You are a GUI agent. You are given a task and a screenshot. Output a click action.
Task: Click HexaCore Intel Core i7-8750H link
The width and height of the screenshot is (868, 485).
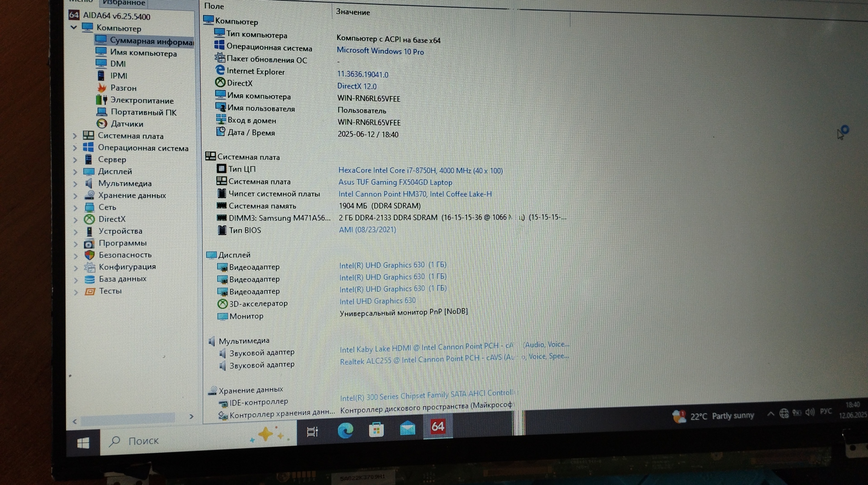pyautogui.click(x=420, y=171)
